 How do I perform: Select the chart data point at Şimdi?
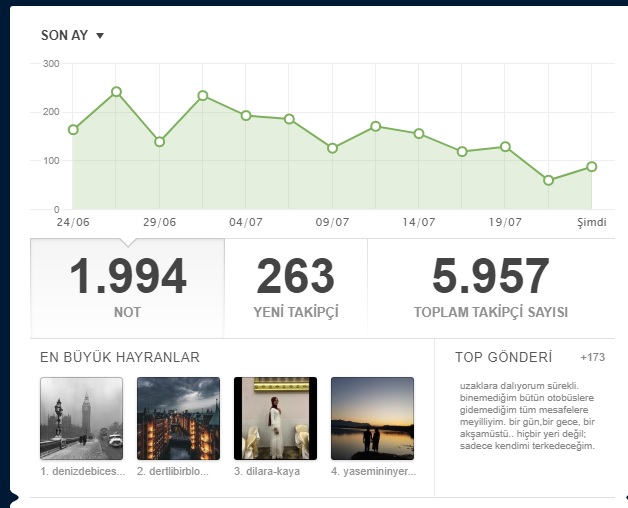coord(592,167)
